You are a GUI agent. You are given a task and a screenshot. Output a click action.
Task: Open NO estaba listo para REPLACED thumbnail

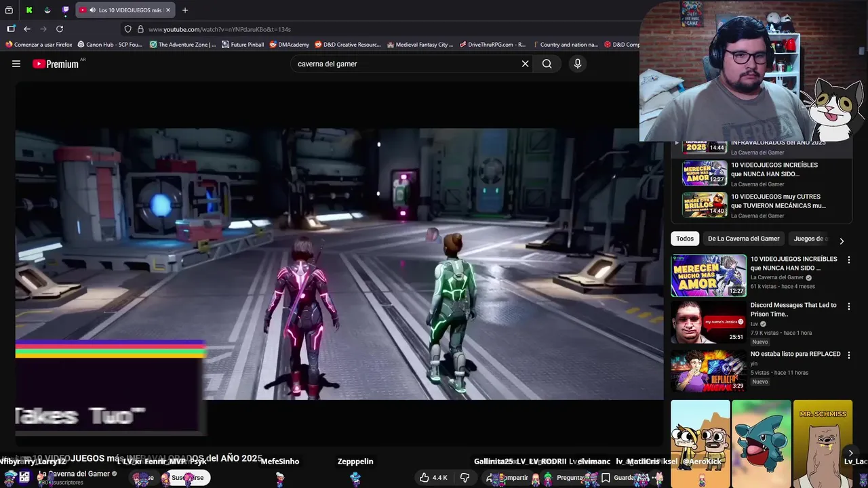pyautogui.click(x=709, y=370)
